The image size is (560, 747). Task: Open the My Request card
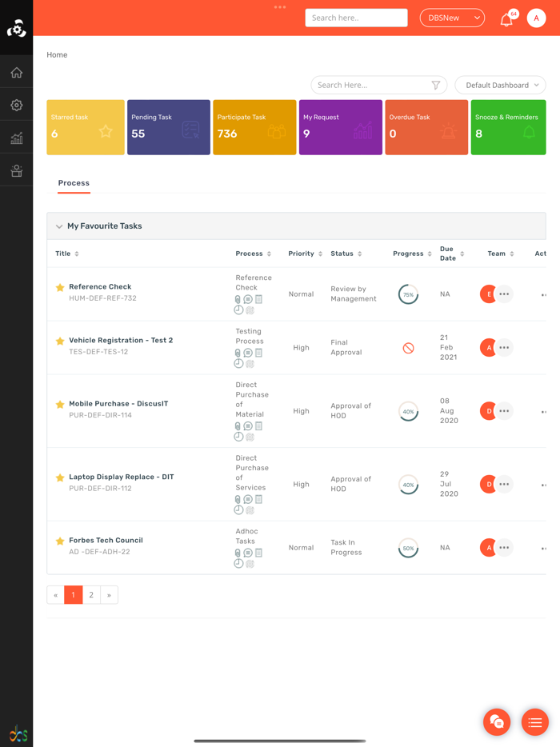click(341, 127)
